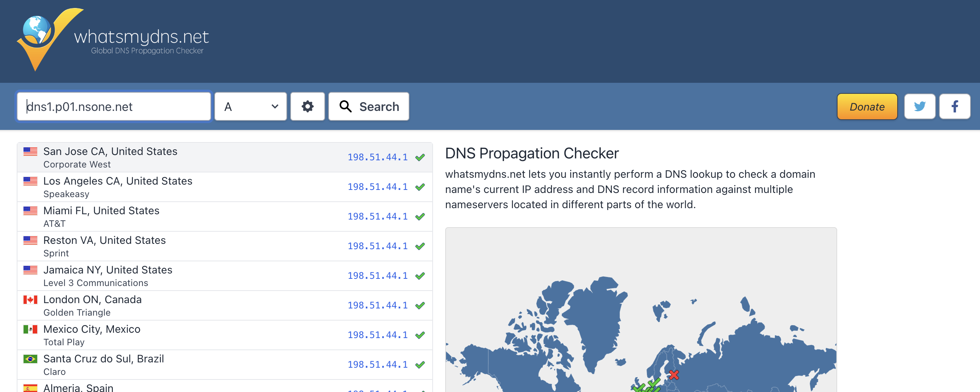Click the dns1.p01.nsone.net domain input field
The image size is (980, 392).
114,107
